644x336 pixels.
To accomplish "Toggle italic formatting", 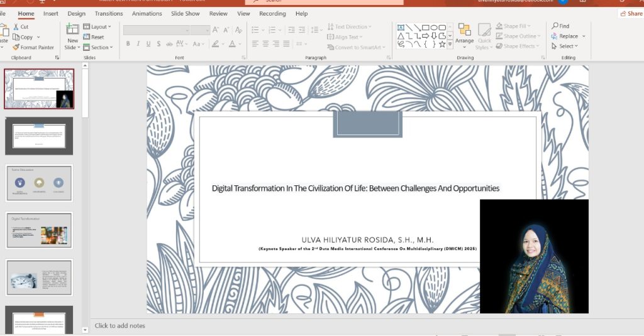I will (138, 44).
